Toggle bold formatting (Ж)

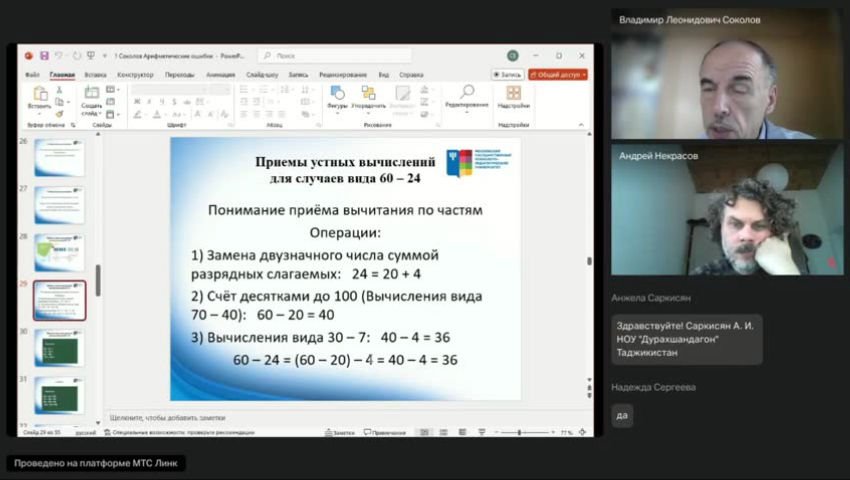[137, 102]
